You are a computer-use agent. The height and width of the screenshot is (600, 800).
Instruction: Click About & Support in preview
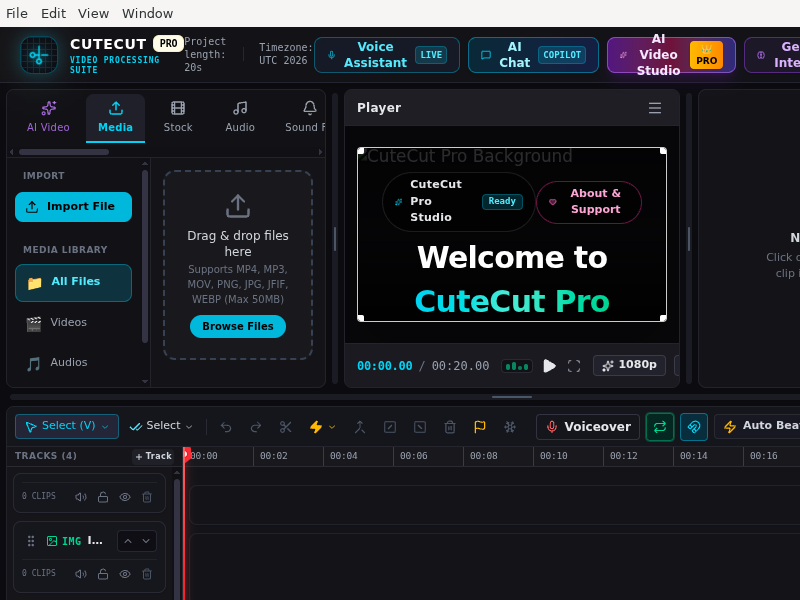[589, 202]
